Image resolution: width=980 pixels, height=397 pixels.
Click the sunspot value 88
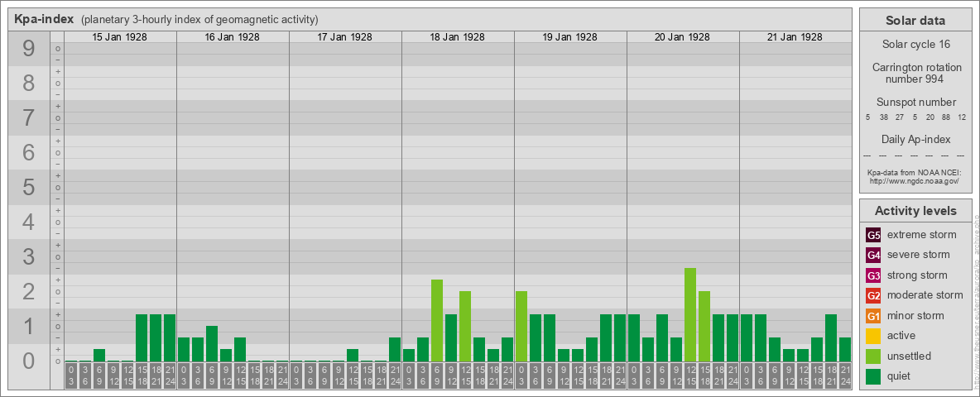(x=945, y=117)
